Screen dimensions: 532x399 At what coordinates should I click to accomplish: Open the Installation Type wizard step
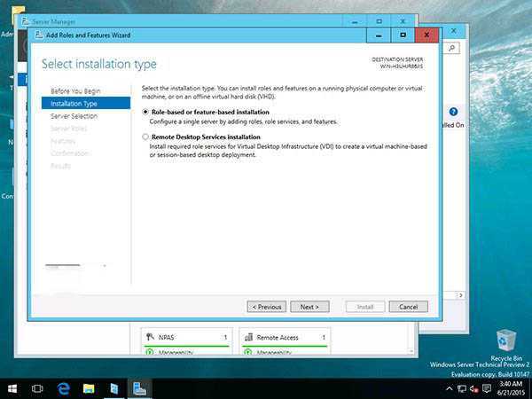86,103
